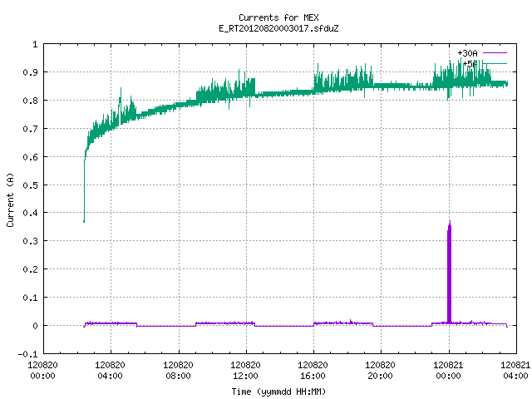This screenshot has height=399, width=532.
Task: Click the '04:00' label under date 120821
Action: (515, 376)
